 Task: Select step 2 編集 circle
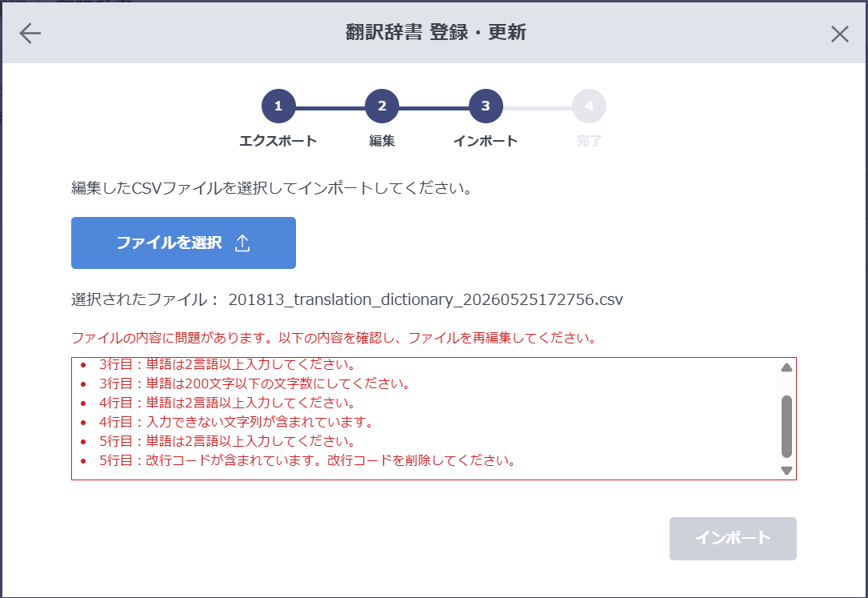[382, 106]
